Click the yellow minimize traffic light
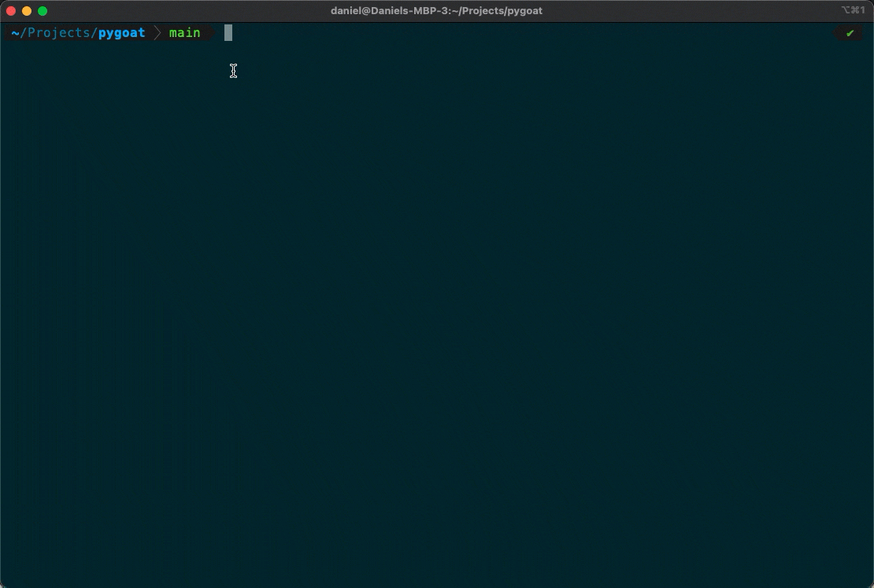This screenshot has height=588, width=874. click(x=26, y=11)
